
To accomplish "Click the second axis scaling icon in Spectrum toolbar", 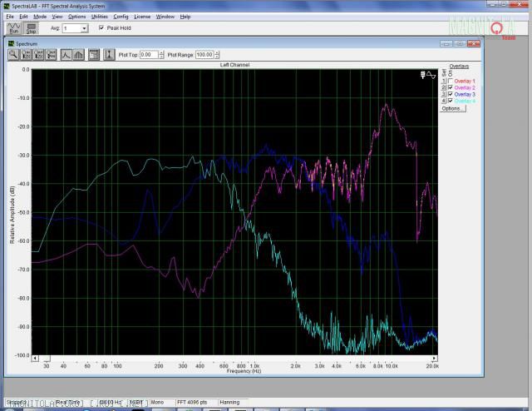I will [38, 55].
